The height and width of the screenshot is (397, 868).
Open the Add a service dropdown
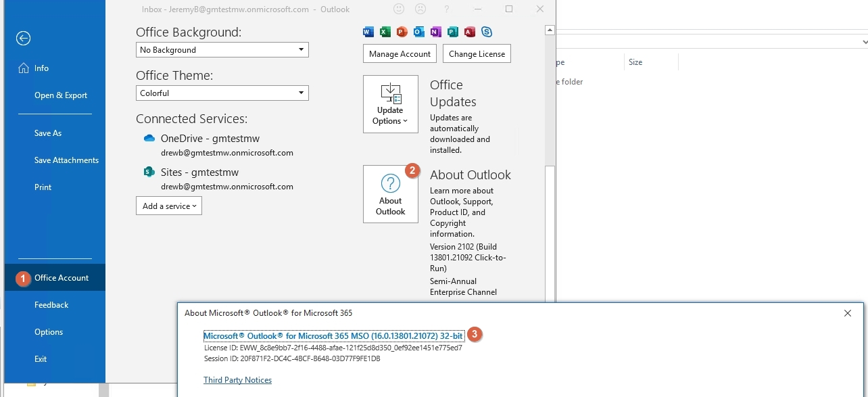169,206
